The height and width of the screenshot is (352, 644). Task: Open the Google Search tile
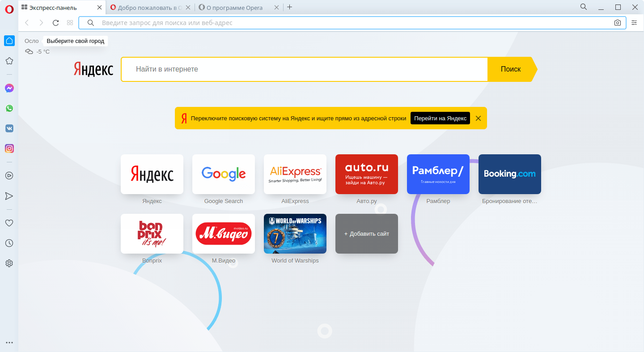coord(224,174)
